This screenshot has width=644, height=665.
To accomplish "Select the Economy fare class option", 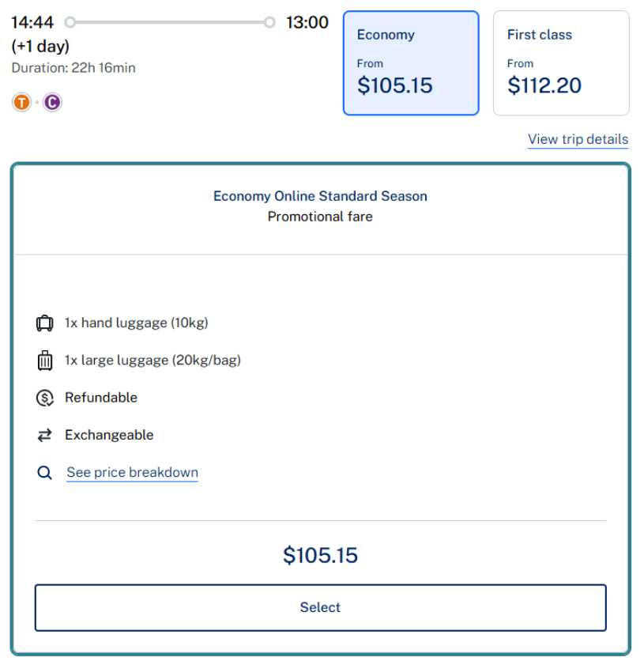I will click(x=411, y=63).
